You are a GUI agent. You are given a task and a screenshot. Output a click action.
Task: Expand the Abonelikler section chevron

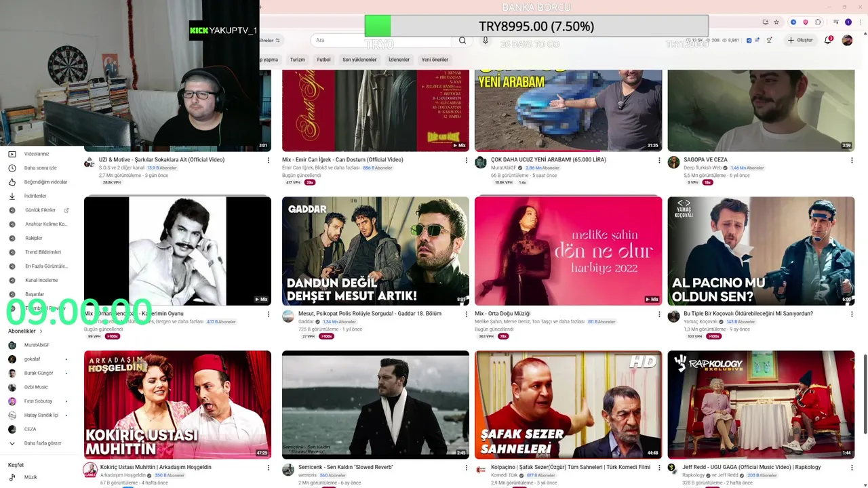click(x=41, y=331)
